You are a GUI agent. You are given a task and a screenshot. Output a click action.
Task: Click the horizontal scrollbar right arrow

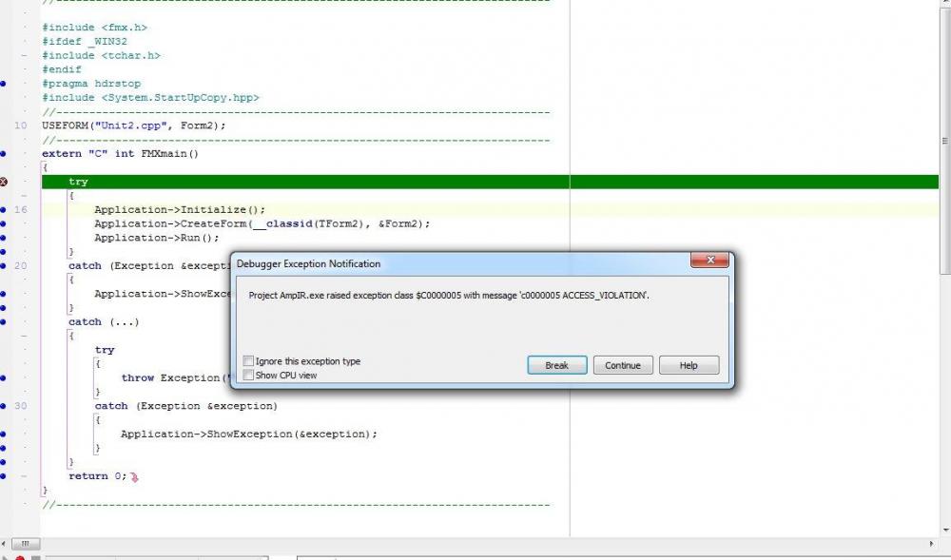pos(932,544)
